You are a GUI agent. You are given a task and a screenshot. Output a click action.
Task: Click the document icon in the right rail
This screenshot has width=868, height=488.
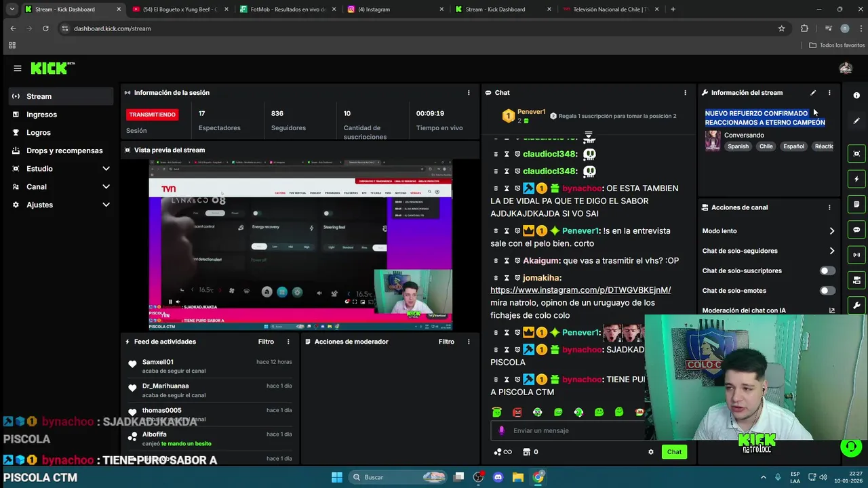tap(856, 204)
